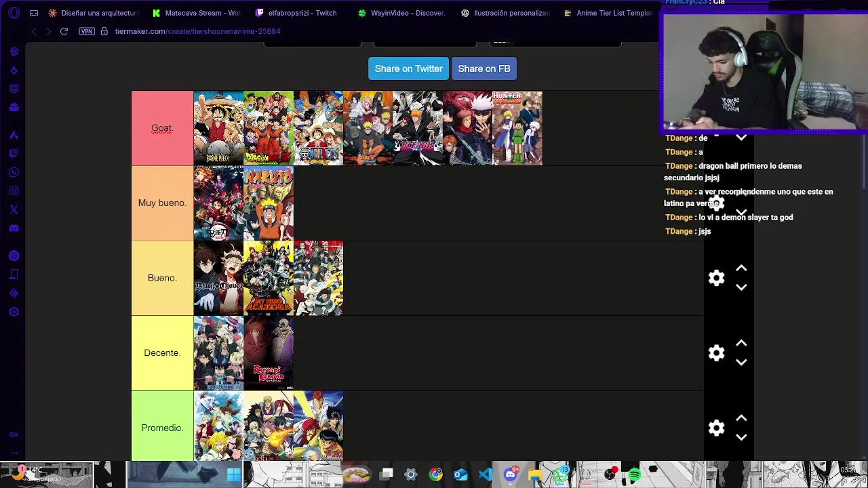Move the Bueno row up
The image size is (868, 488).
click(x=741, y=268)
